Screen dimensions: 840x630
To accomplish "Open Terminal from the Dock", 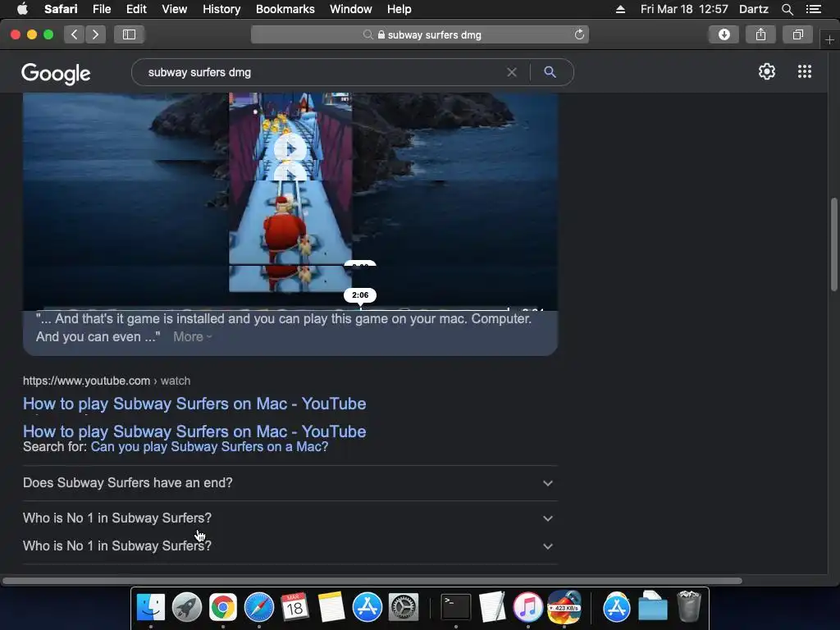I will 456,607.
